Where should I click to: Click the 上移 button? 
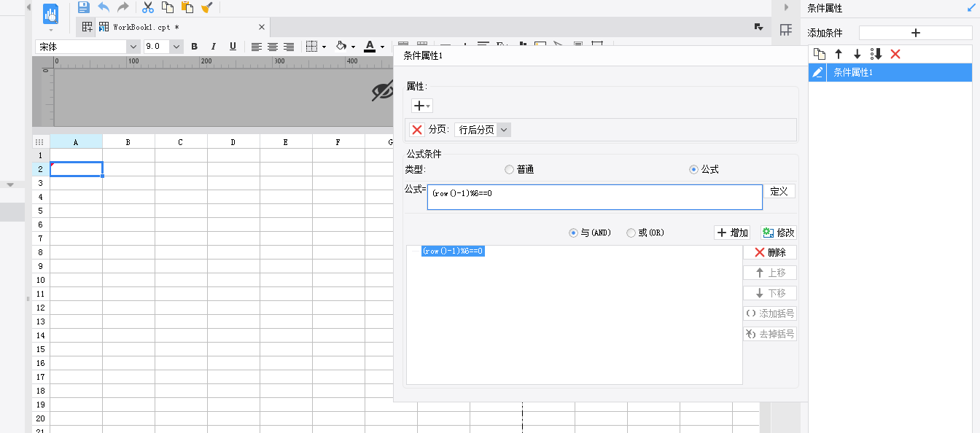770,273
